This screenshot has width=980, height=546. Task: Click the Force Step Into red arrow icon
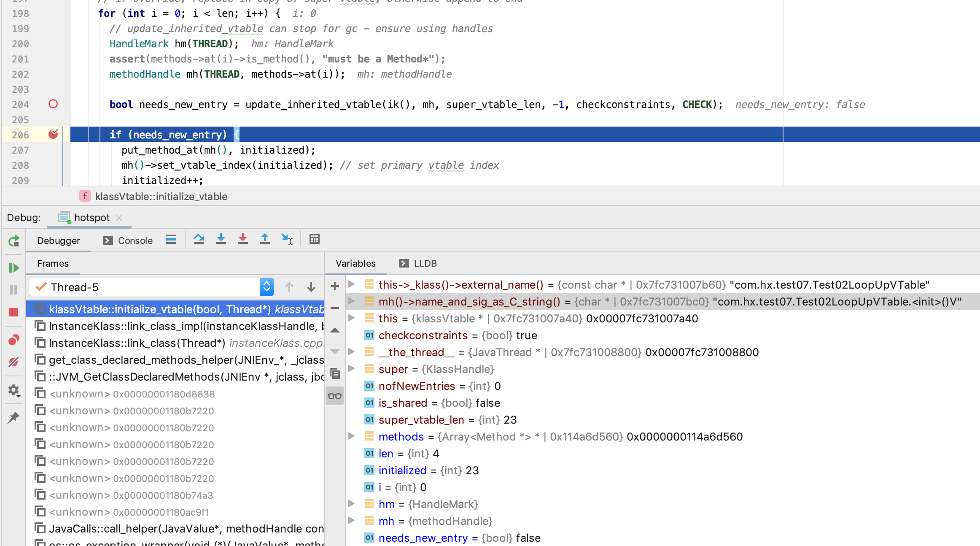coord(242,239)
